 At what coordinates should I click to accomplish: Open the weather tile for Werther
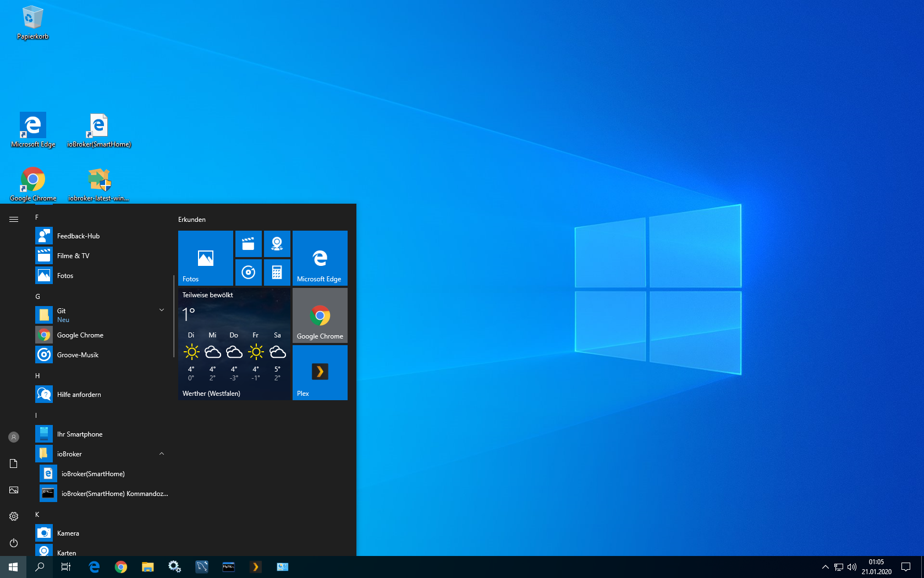tap(234, 344)
